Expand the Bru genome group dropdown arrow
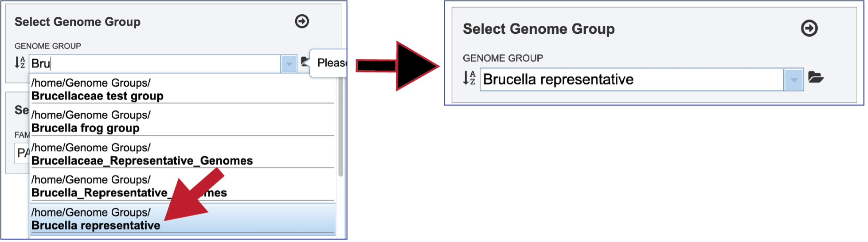The width and height of the screenshot is (868, 242). [289, 64]
